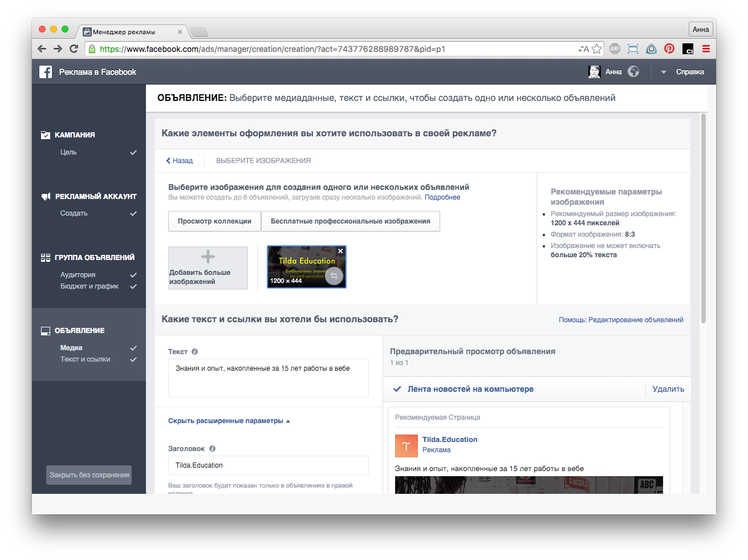Bookmark the page with star icon
The width and height of the screenshot is (748, 560).
point(597,49)
